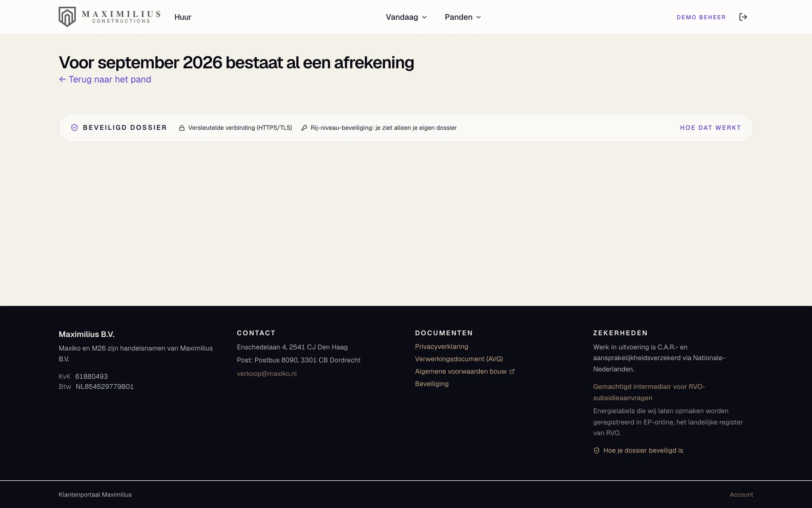Viewport: 812px width, 508px height.
Task: Click Hoe dat werkt link
Action: (710, 128)
